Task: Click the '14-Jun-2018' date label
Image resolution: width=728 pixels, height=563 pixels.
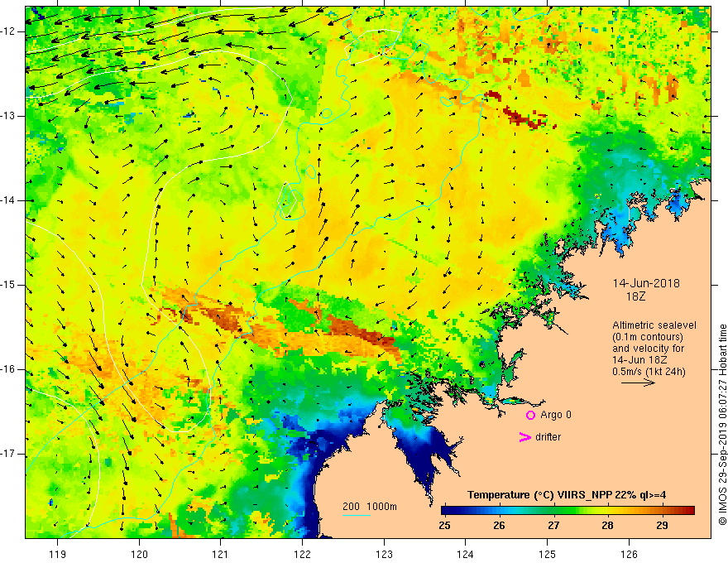Action: tap(646, 283)
